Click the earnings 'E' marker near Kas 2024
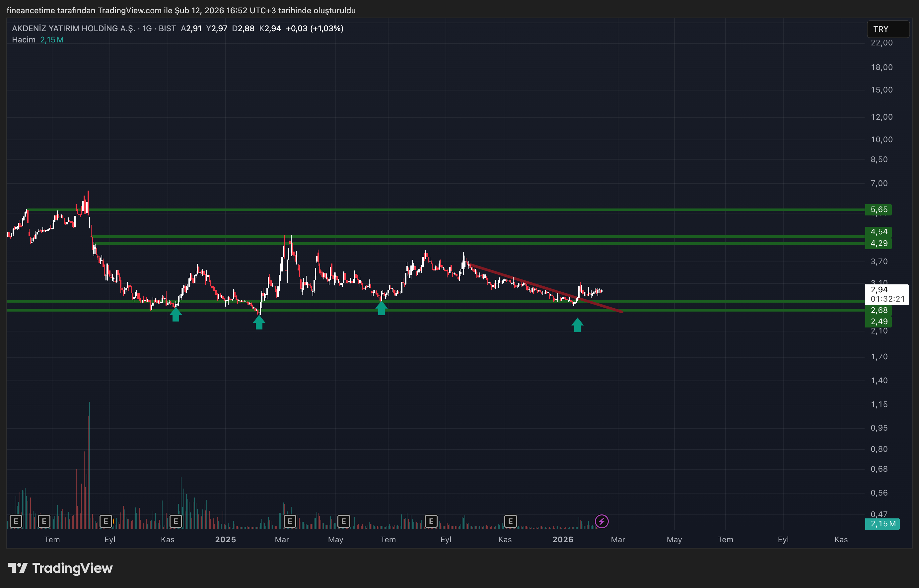This screenshot has width=919, height=588. pyautogui.click(x=176, y=521)
